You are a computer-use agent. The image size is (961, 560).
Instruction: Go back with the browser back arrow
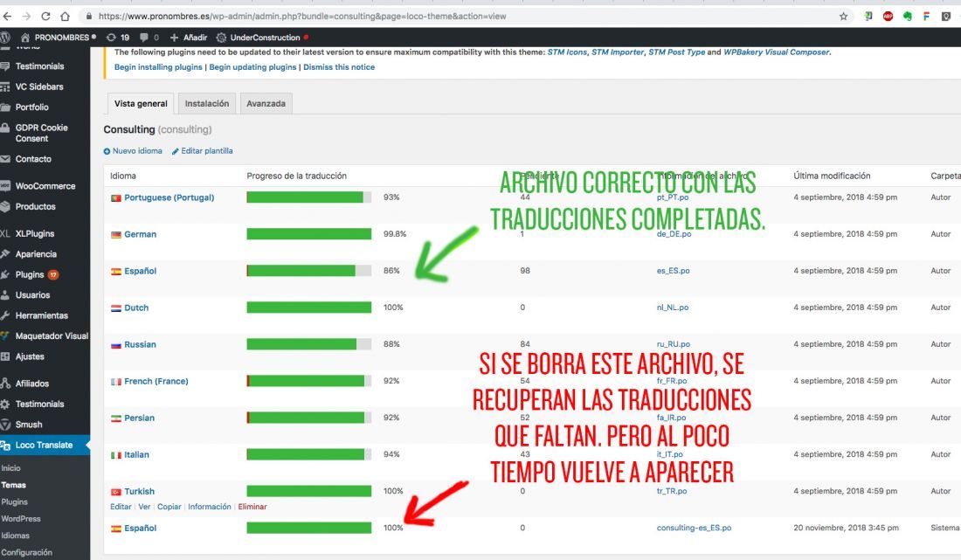click(x=8, y=17)
